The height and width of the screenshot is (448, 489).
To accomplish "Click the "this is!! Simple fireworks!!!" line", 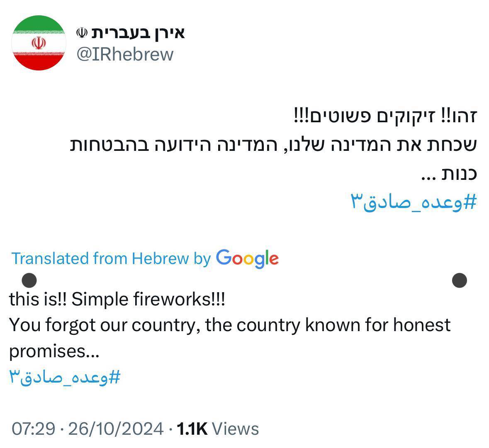I will click(117, 299).
